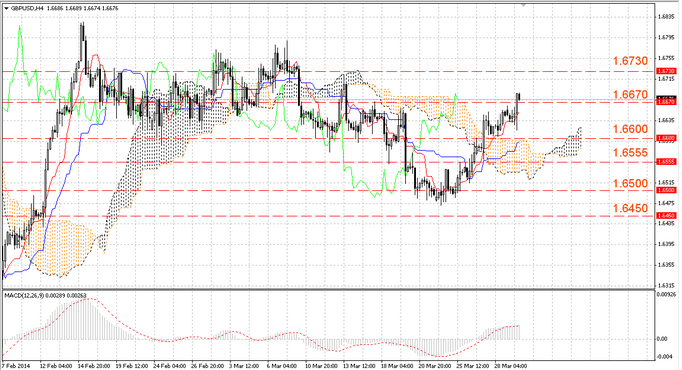This screenshot has height=370, width=682.
Task: Click the red 1.6450 price tag on axis
Action: [666, 215]
